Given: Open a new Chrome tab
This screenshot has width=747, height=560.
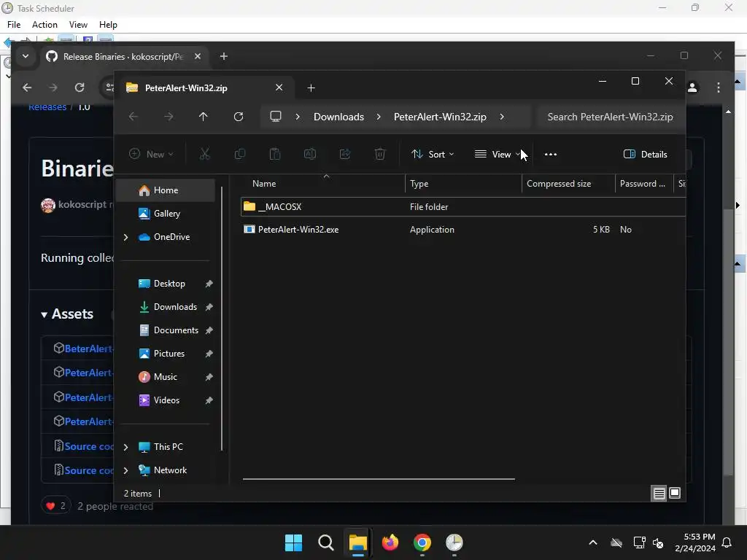Looking at the screenshot, I should tap(223, 56).
